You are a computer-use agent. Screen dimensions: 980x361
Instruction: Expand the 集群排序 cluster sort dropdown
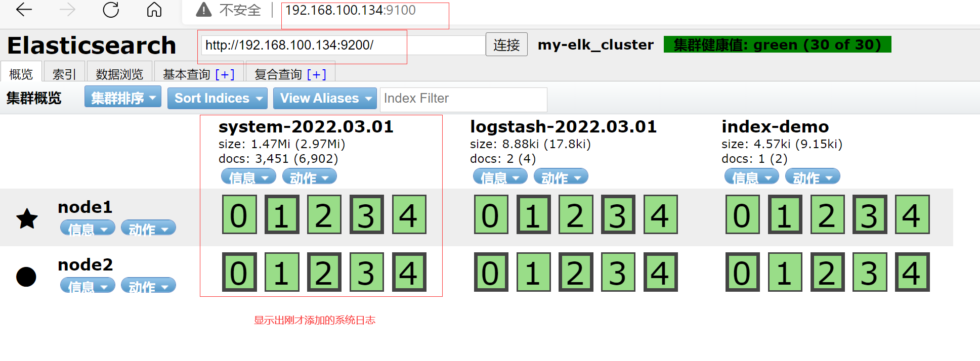point(123,98)
